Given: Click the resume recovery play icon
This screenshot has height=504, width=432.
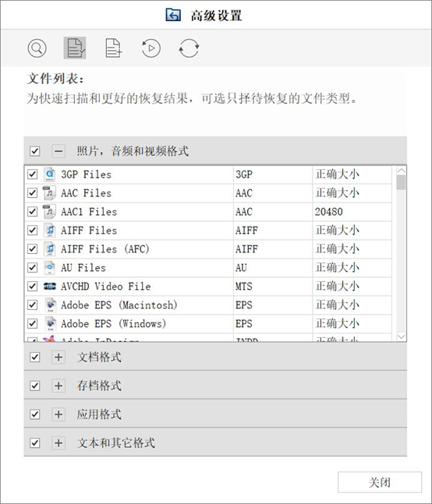Looking at the screenshot, I should [150, 48].
